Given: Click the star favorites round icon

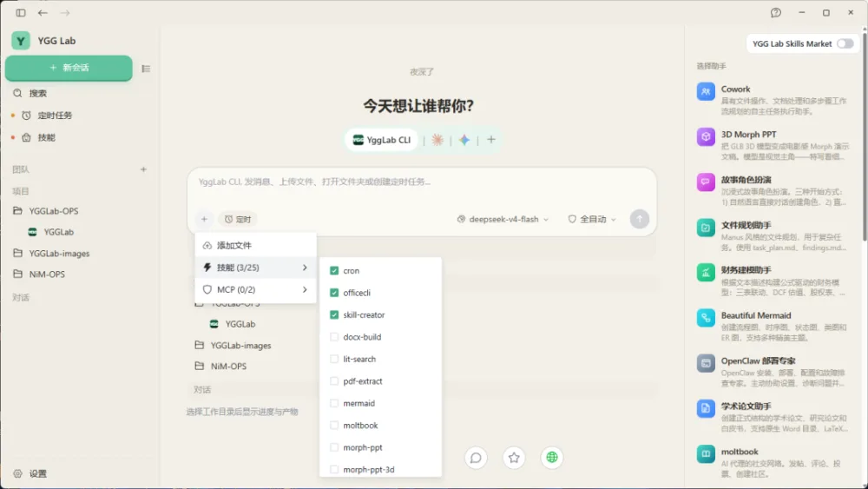Looking at the screenshot, I should [514, 458].
